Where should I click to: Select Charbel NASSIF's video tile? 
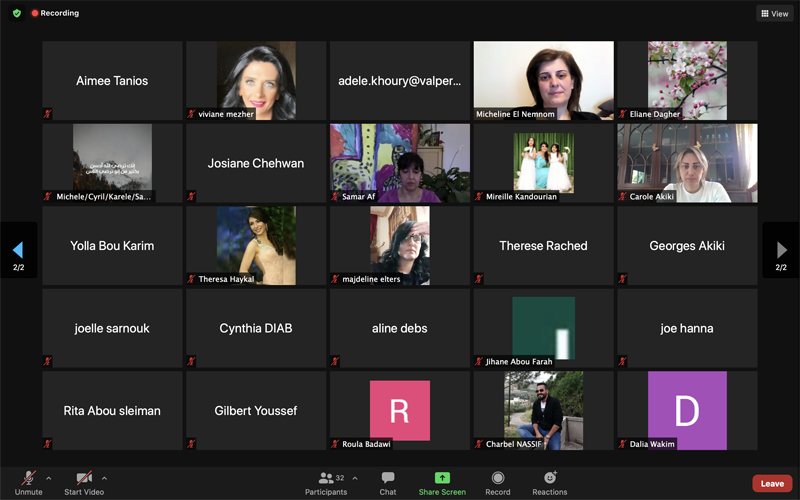[543, 410]
